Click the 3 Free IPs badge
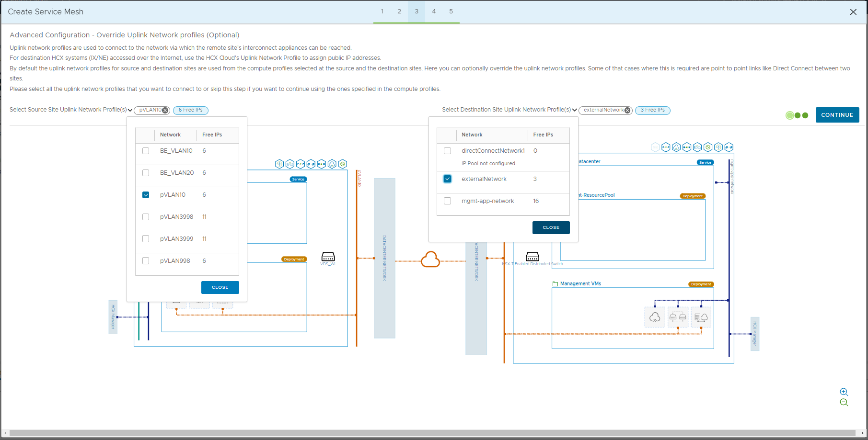Viewport: 868px width, 440px height. pyautogui.click(x=653, y=110)
